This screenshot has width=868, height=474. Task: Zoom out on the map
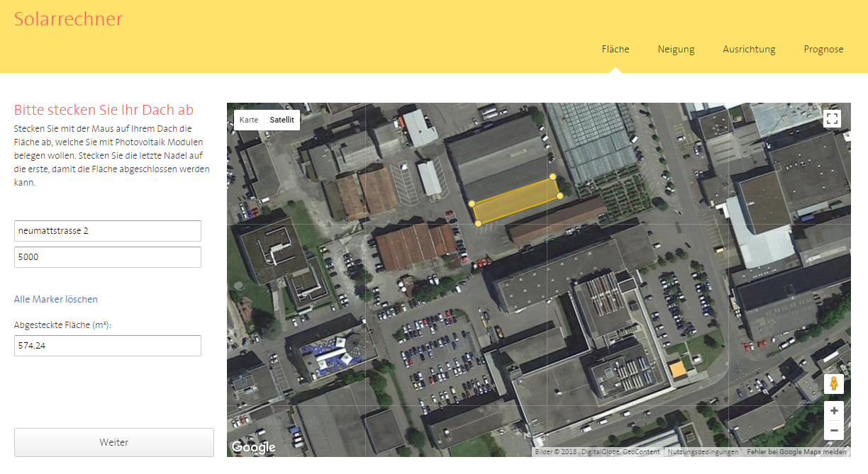tap(834, 430)
